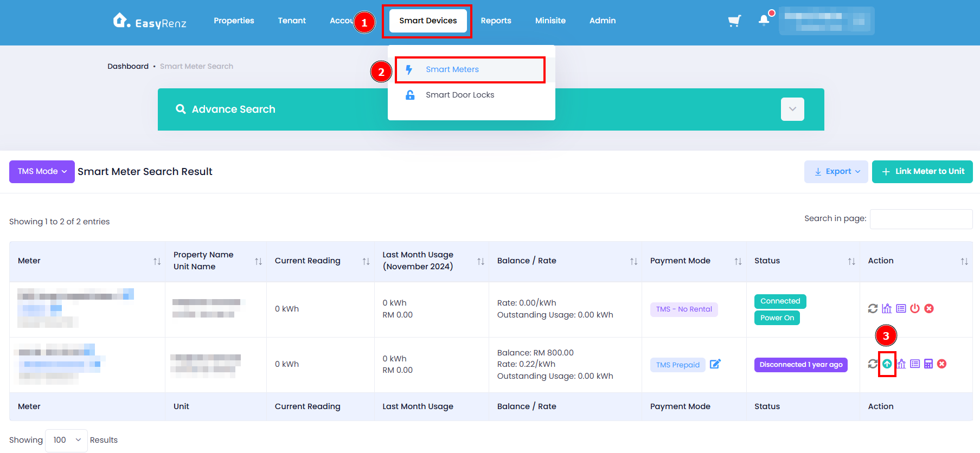Click the red remove icon for second meter

942,364
